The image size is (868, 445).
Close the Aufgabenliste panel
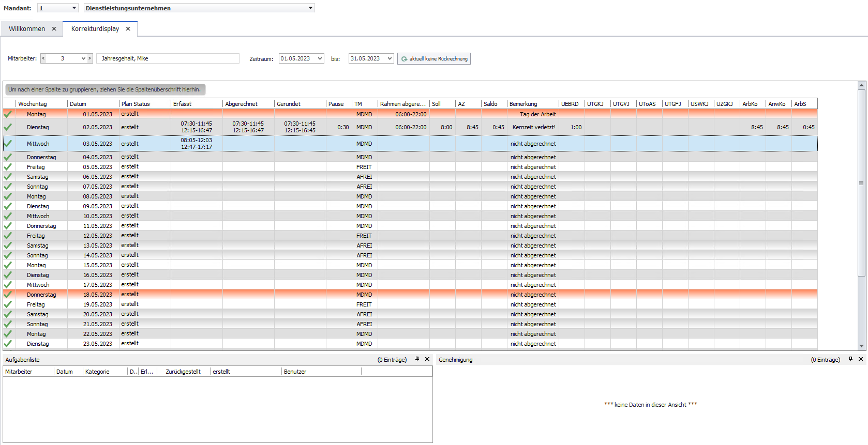[427, 359]
